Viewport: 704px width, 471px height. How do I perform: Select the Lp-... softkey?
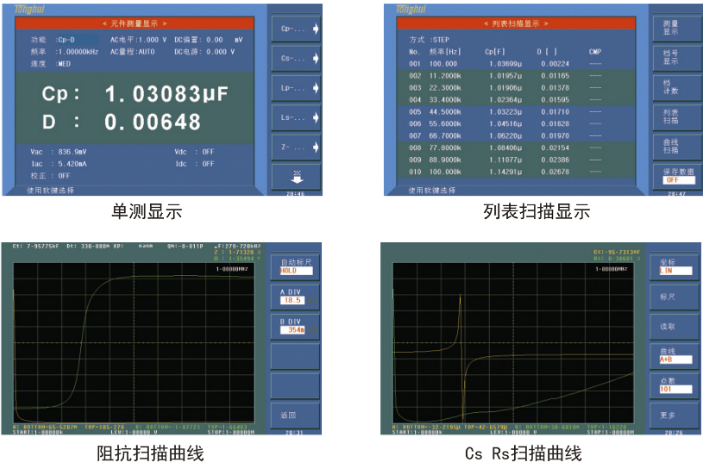point(295,88)
